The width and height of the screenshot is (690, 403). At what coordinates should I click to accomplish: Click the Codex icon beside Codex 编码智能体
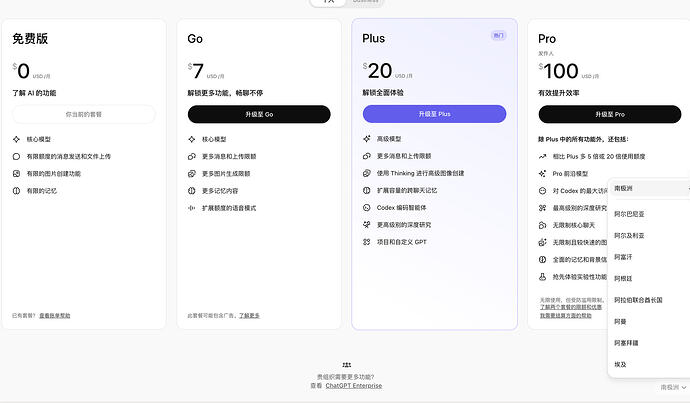(x=367, y=207)
